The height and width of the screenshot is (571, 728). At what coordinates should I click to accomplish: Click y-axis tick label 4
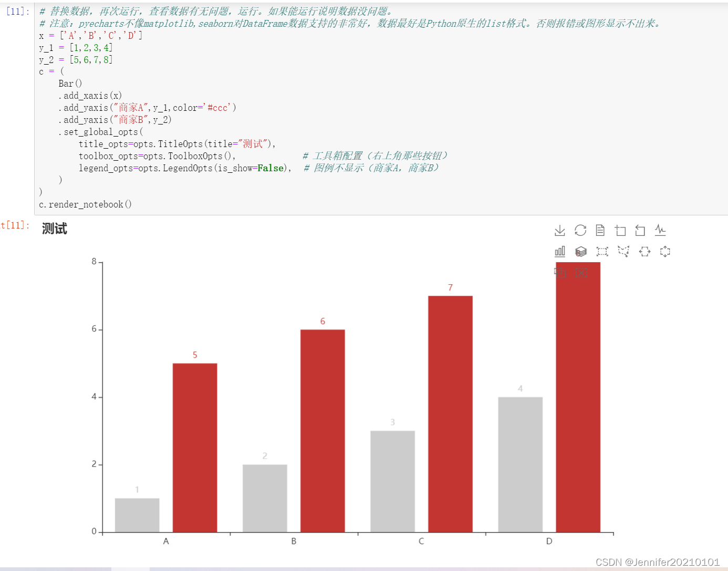click(94, 397)
